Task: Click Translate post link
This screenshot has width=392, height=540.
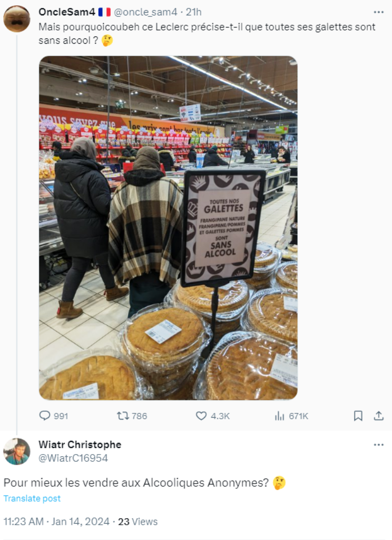Action: (x=32, y=498)
